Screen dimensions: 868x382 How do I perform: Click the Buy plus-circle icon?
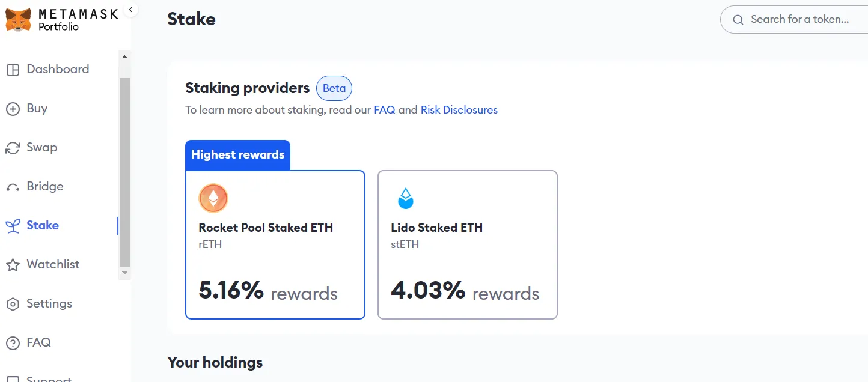[13, 109]
